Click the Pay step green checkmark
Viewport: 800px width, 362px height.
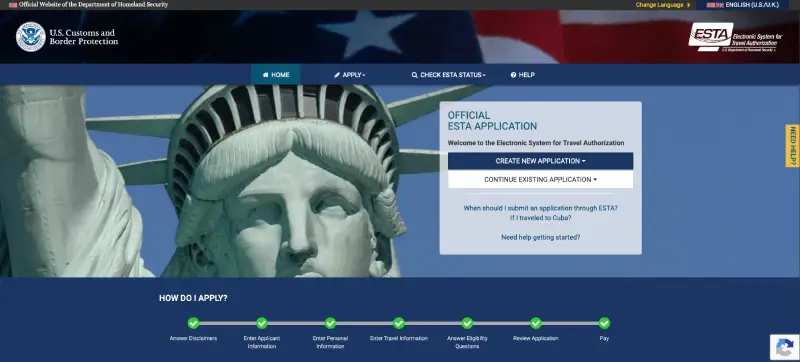[x=604, y=323]
